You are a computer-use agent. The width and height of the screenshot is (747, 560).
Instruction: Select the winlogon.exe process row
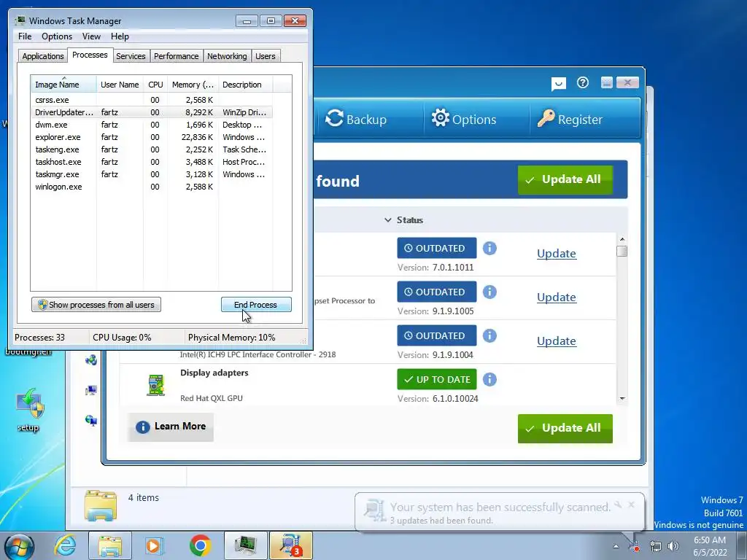coord(152,187)
